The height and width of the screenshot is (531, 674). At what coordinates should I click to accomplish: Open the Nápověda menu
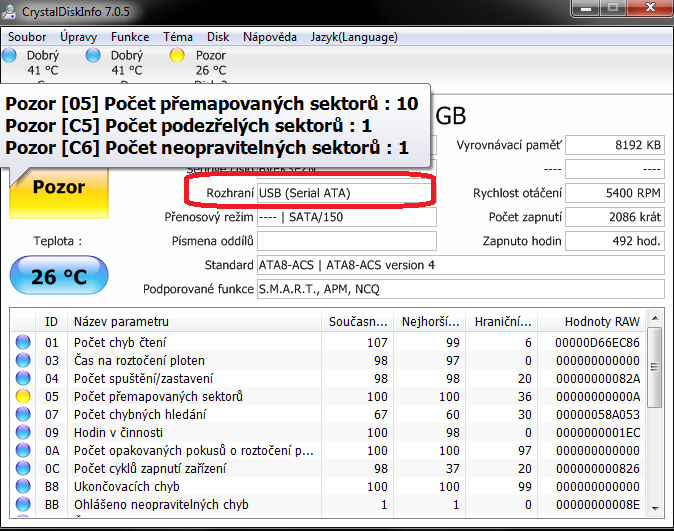tap(270, 37)
